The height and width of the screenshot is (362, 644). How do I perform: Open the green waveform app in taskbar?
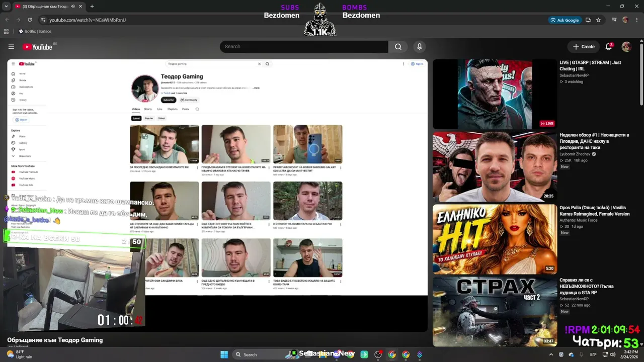[x=364, y=354]
